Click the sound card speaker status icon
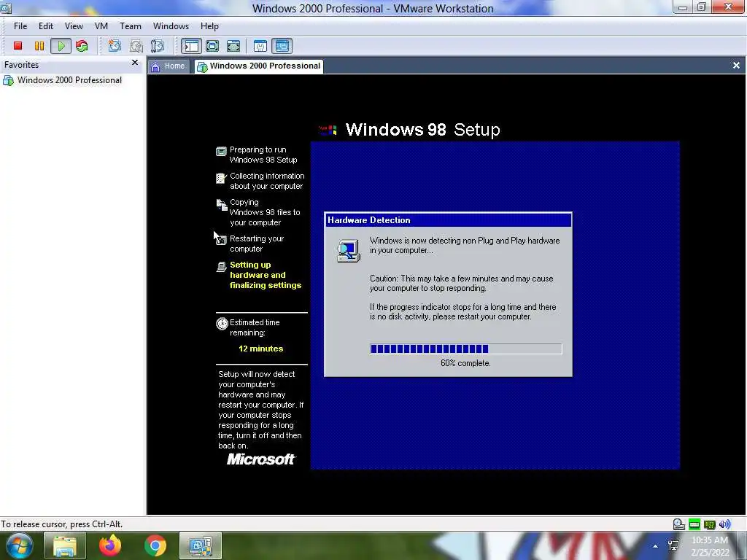This screenshot has width=747, height=560. [x=724, y=524]
